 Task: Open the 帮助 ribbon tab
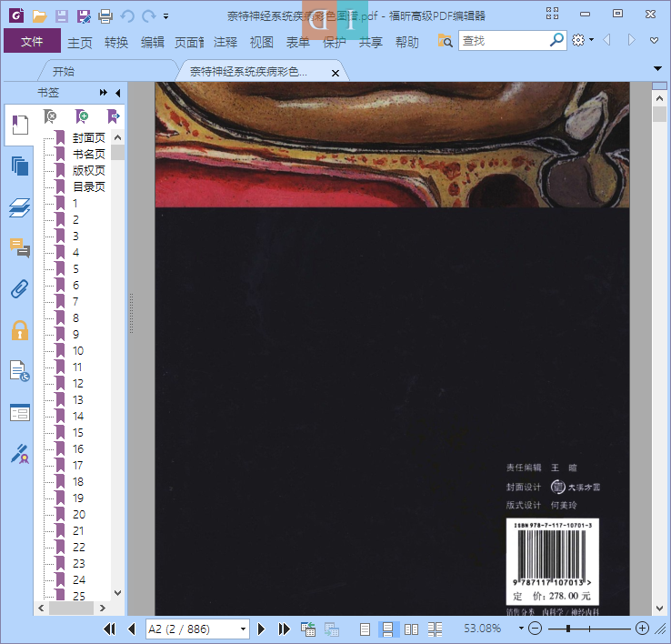click(407, 42)
